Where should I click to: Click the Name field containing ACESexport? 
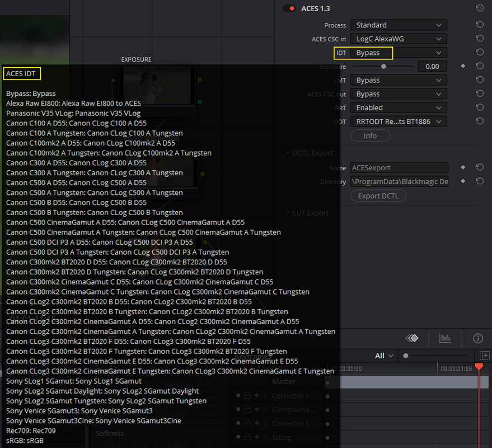pyautogui.click(x=399, y=167)
